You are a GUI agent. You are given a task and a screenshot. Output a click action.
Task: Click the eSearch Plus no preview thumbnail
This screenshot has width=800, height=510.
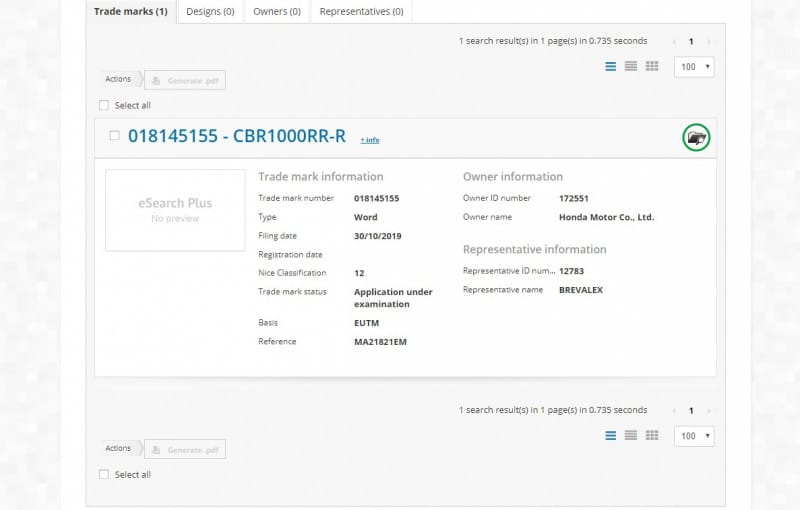pyautogui.click(x=175, y=210)
